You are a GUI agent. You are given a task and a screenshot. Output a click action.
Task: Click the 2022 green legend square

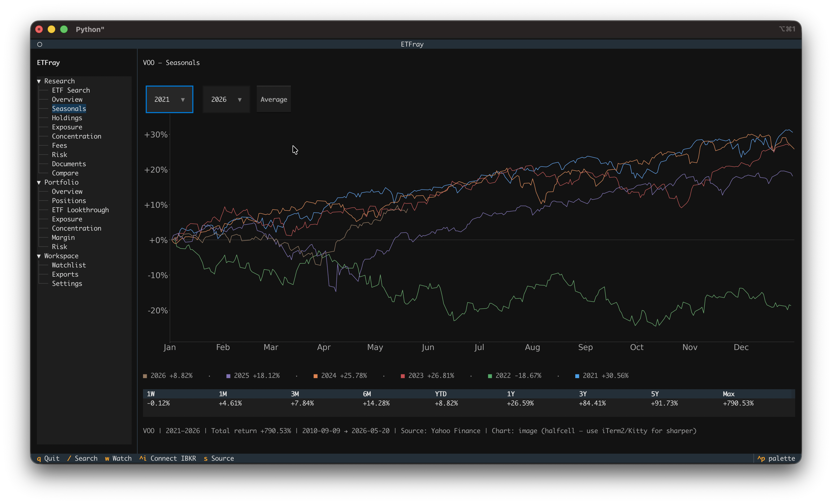[490, 376]
